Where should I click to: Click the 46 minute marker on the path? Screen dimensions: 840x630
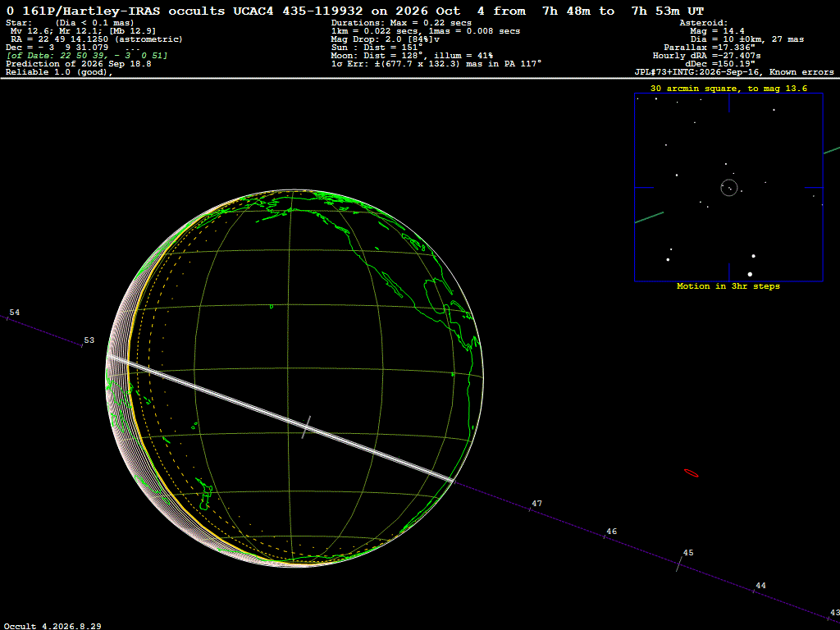click(611, 532)
